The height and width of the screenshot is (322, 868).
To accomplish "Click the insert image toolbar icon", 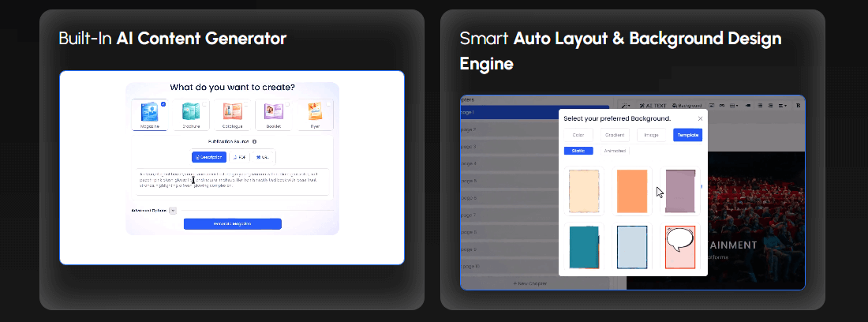I will tap(711, 106).
